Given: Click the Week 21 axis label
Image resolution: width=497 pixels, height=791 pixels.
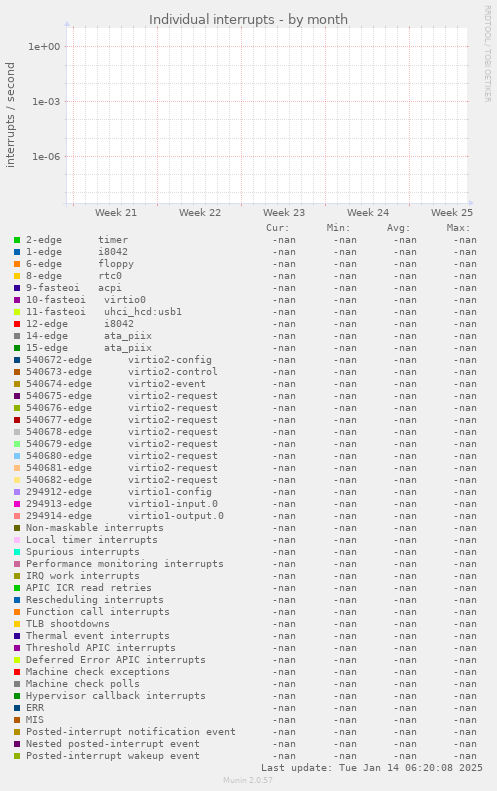Looking at the screenshot, I should coord(116,212).
